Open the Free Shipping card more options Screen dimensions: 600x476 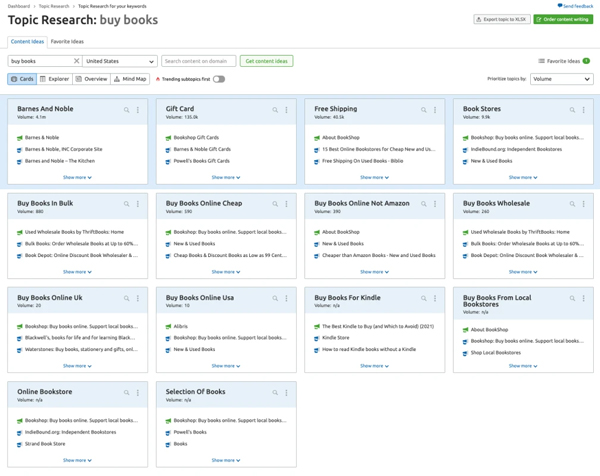(x=435, y=110)
